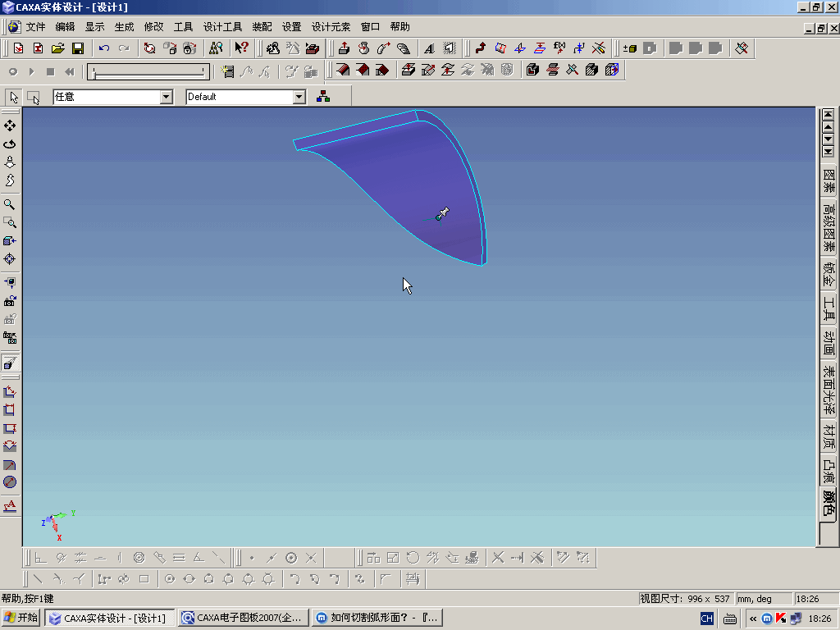The image size is (840, 630).
Task: Click the arrow of the Default combo box
Action: [299, 97]
